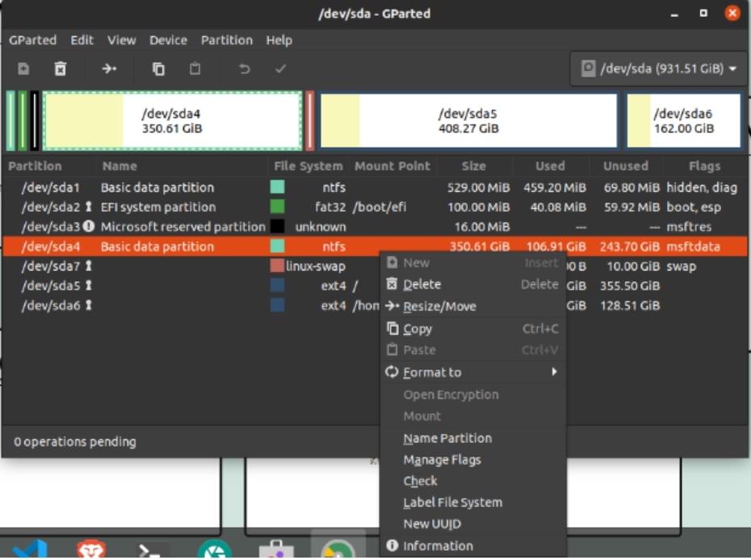Expand the Format to submenu arrow

[x=554, y=372]
